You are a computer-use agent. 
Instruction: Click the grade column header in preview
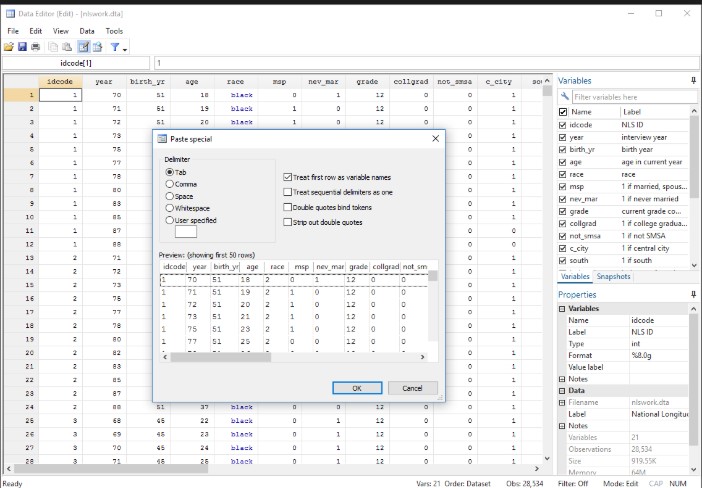[358, 266]
